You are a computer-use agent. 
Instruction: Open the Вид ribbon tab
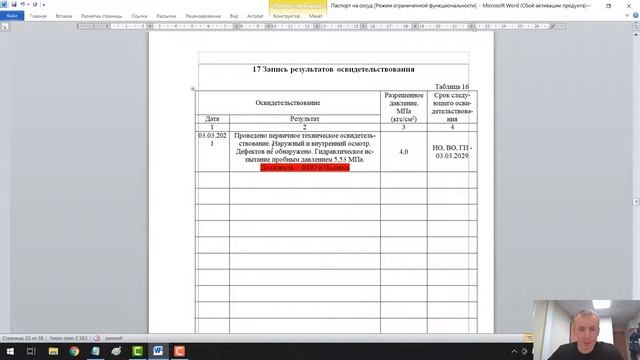coord(234,16)
